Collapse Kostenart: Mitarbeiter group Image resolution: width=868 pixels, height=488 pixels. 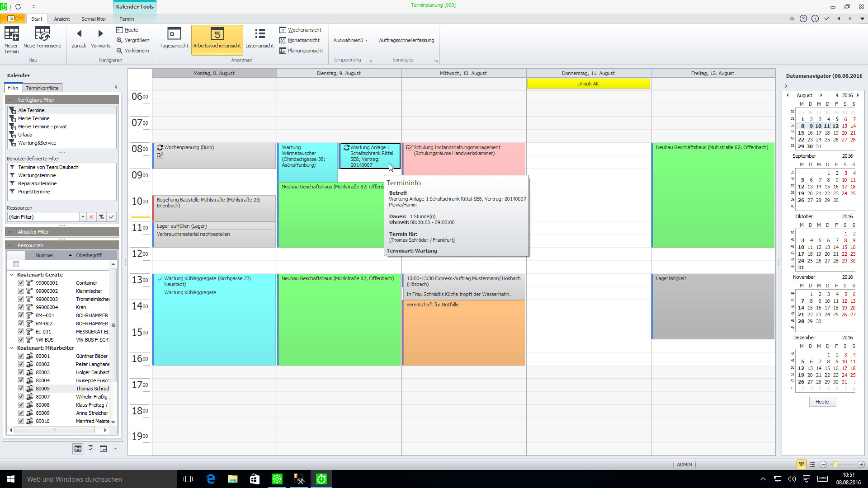pos(12,348)
